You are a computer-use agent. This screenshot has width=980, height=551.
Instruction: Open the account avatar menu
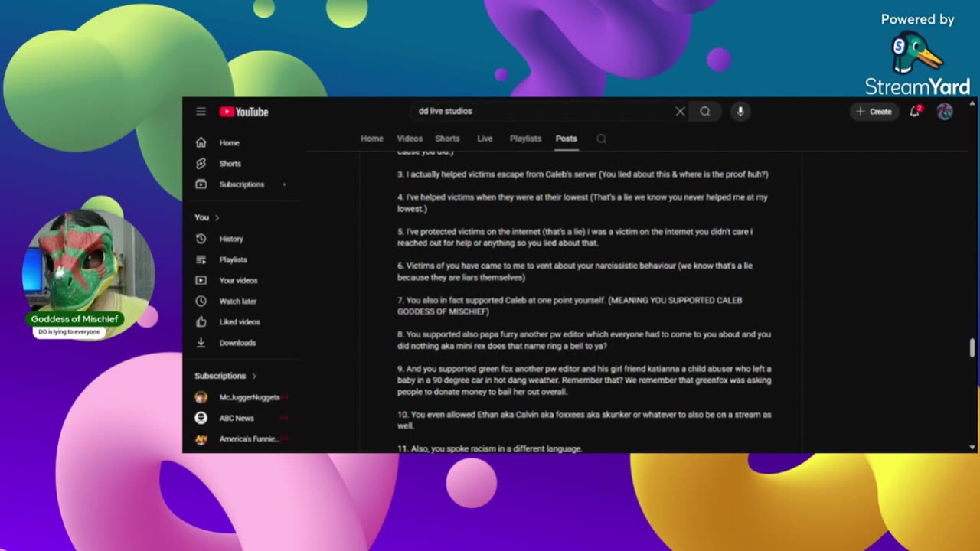[945, 112]
